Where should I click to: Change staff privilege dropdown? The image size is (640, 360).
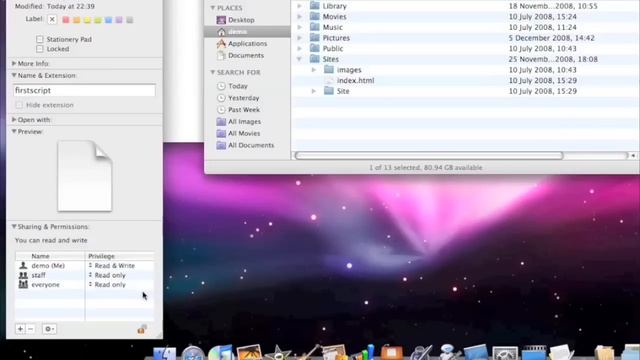click(107, 275)
